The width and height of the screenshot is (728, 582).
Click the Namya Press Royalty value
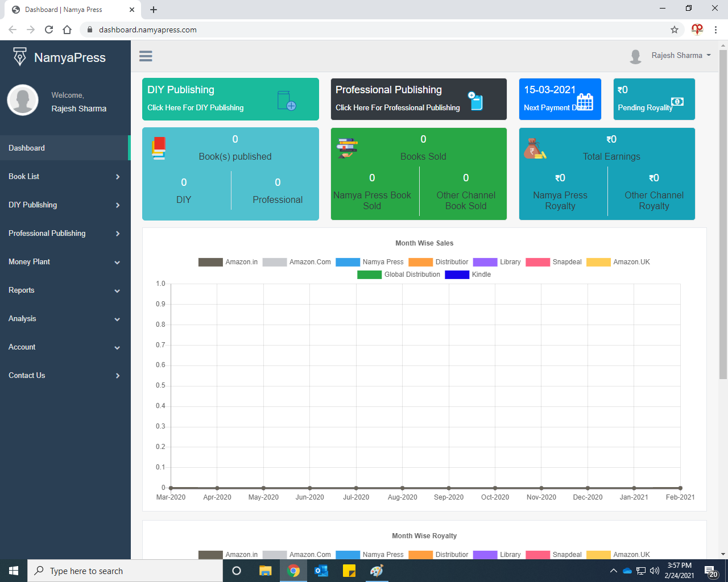click(560, 178)
